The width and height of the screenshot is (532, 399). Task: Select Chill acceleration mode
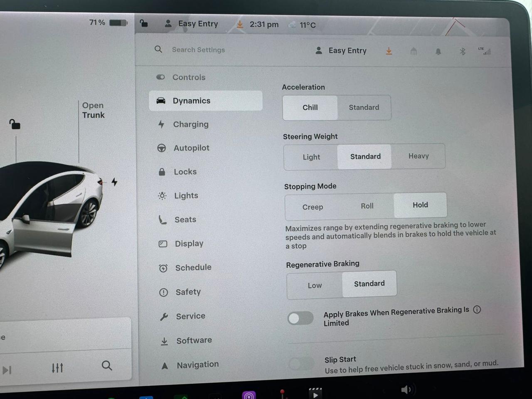pyautogui.click(x=310, y=108)
